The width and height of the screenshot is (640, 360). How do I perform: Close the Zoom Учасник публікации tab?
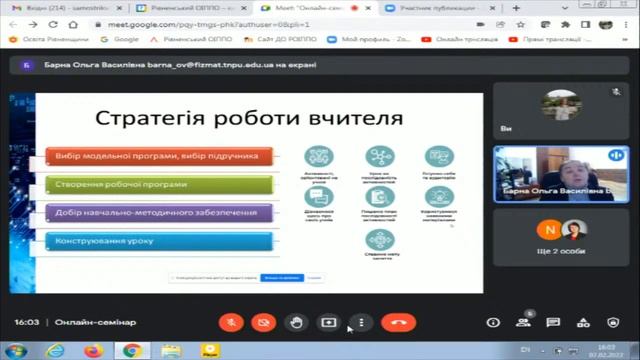coord(492,8)
